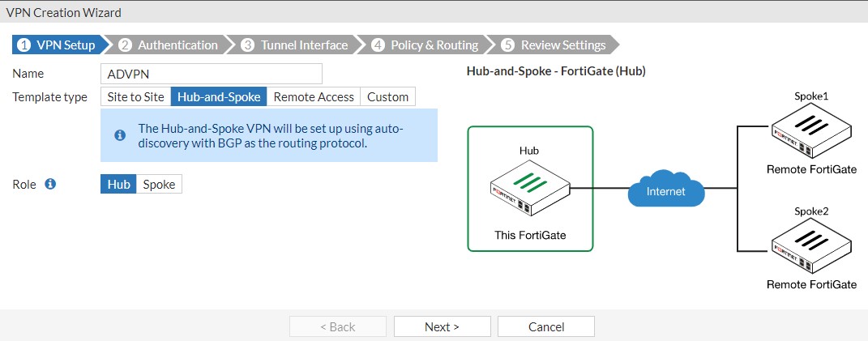Cancel the VPN creation wizard
This screenshot has height=341, width=868.
[x=545, y=326]
